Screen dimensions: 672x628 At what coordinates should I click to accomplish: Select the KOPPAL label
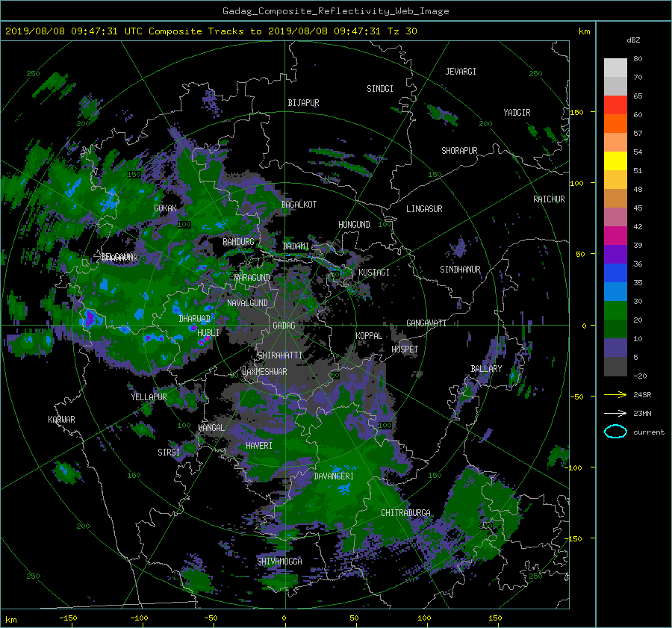point(369,336)
